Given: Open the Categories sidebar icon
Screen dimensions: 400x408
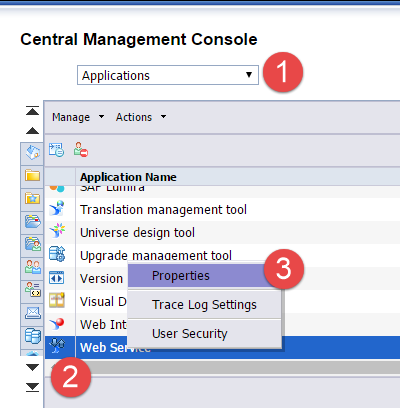Looking at the screenshot, I should click(x=32, y=221).
